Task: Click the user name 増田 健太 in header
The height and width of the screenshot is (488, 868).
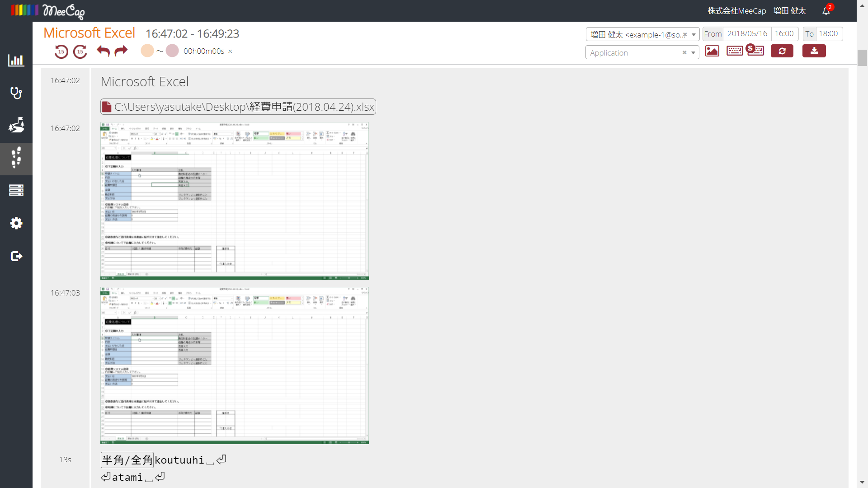Action: click(789, 11)
